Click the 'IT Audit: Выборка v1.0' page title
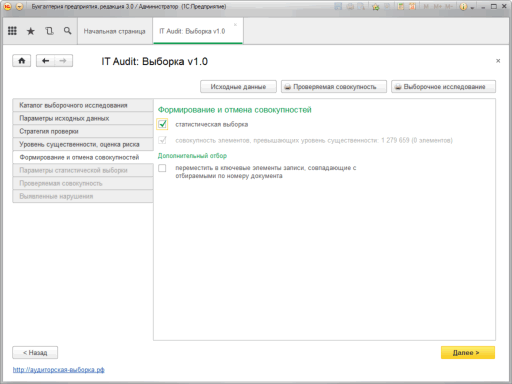Image resolution: width=512 pixels, height=384 pixels. (155, 61)
